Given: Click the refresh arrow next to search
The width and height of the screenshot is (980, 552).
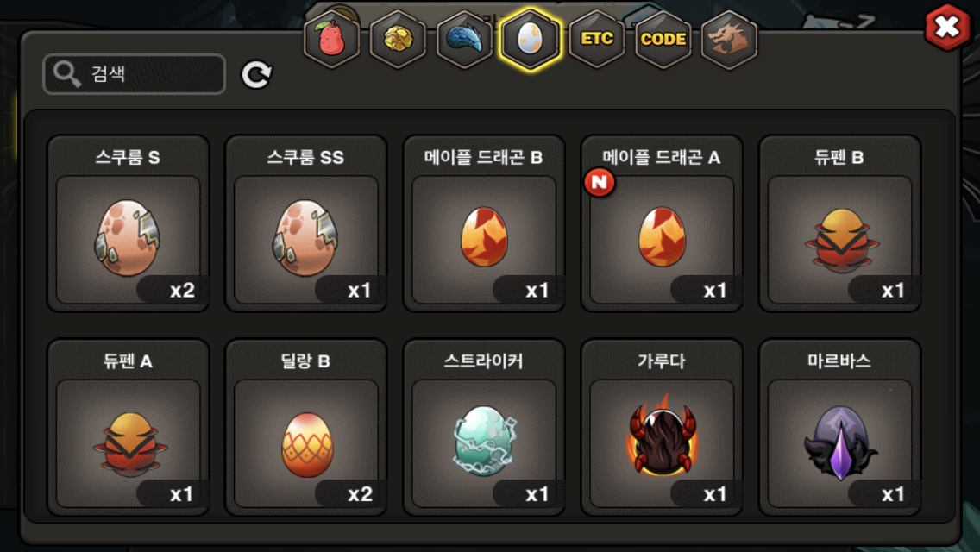Looking at the screenshot, I should pos(256,75).
